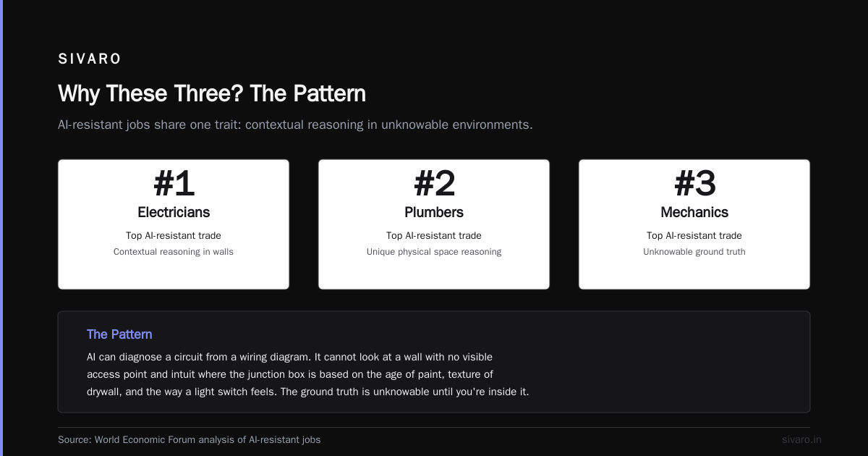This screenshot has height=456, width=868.
Task: Select the 'Electricians' title
Action: pyautogui.click(x=174, y=212)
